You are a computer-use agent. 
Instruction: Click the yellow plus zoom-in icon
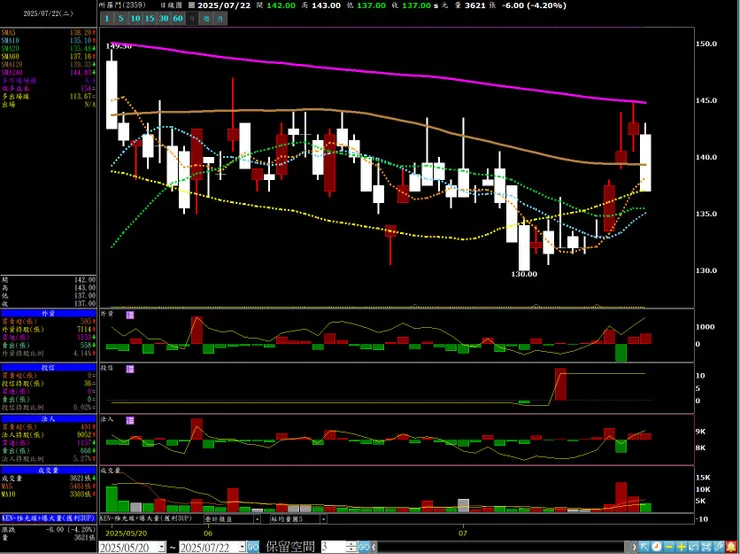point(681,547)
